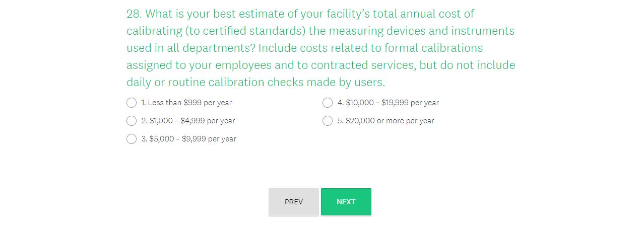Click 'assigned to your employees' question line

tap(199, 65)
